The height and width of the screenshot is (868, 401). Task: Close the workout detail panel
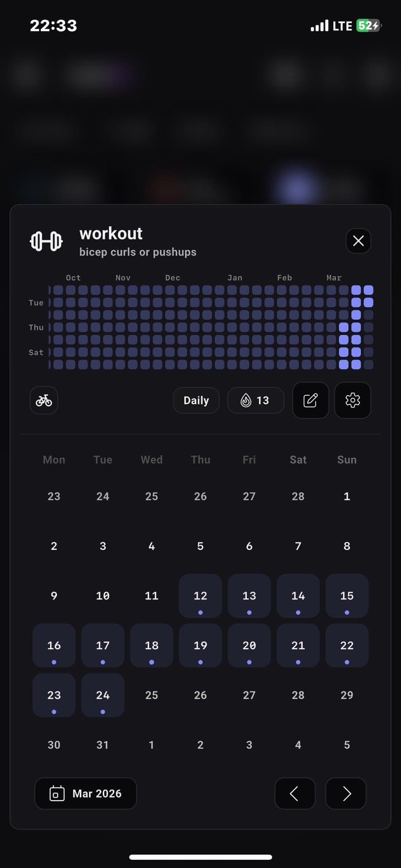click(358, 241)
